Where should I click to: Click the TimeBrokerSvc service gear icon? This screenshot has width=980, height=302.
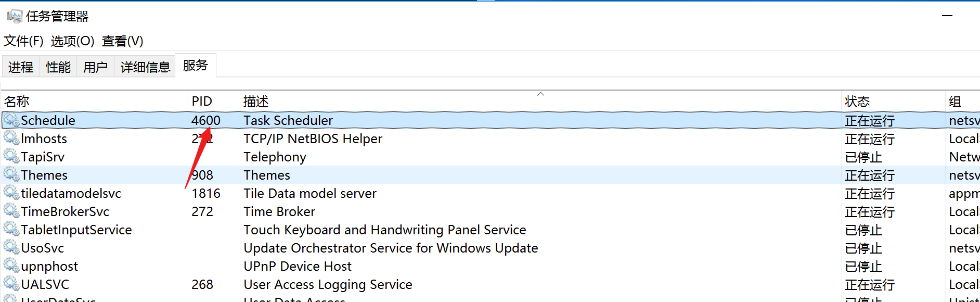click(11, 211)
